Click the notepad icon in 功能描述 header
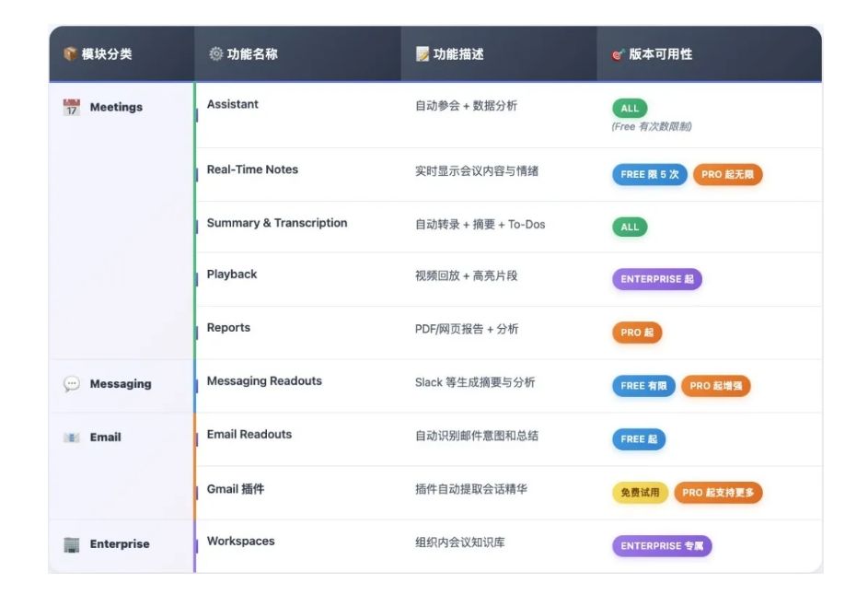Screen dimensions: 868x595 (422, 53)
